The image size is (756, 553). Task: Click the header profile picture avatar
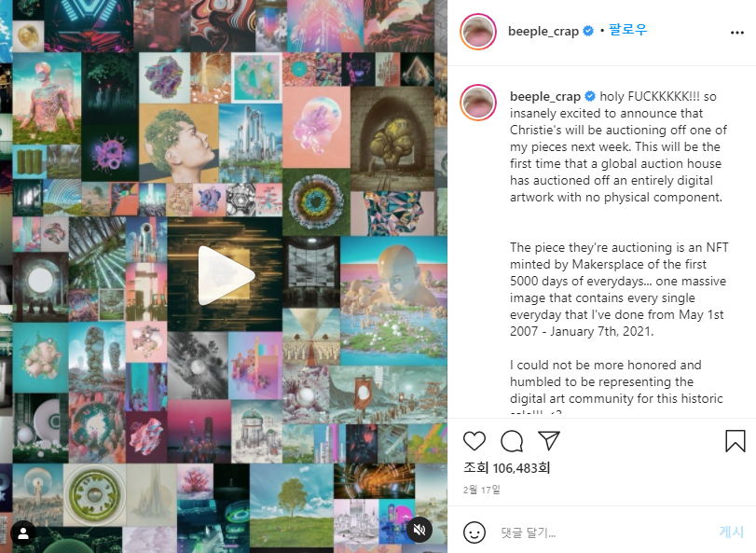478,32
